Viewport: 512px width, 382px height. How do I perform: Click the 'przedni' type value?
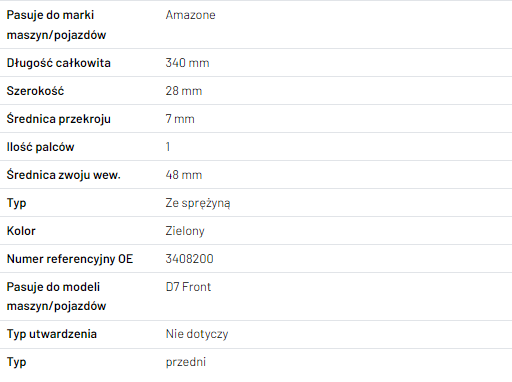pyautogui.click(x=186, y=362)
